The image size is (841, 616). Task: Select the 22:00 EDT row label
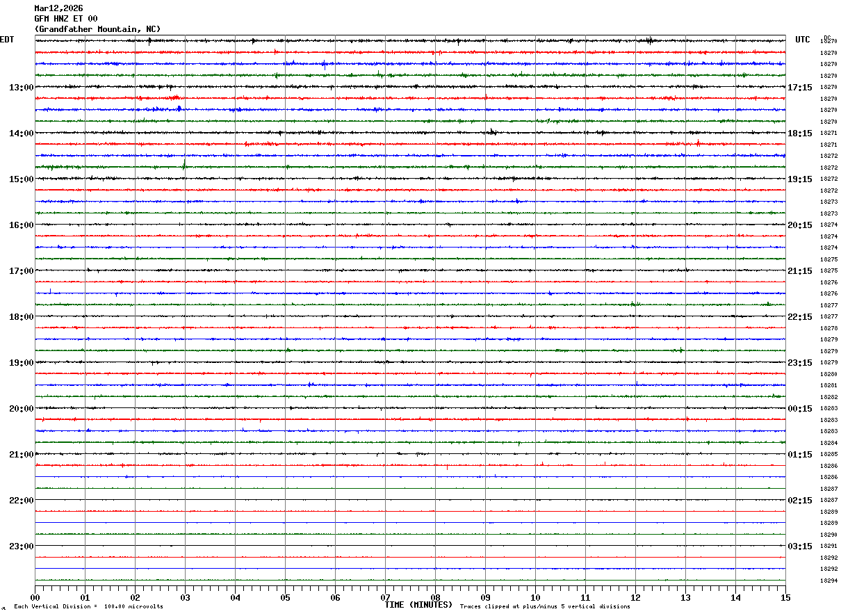point(21,501)
